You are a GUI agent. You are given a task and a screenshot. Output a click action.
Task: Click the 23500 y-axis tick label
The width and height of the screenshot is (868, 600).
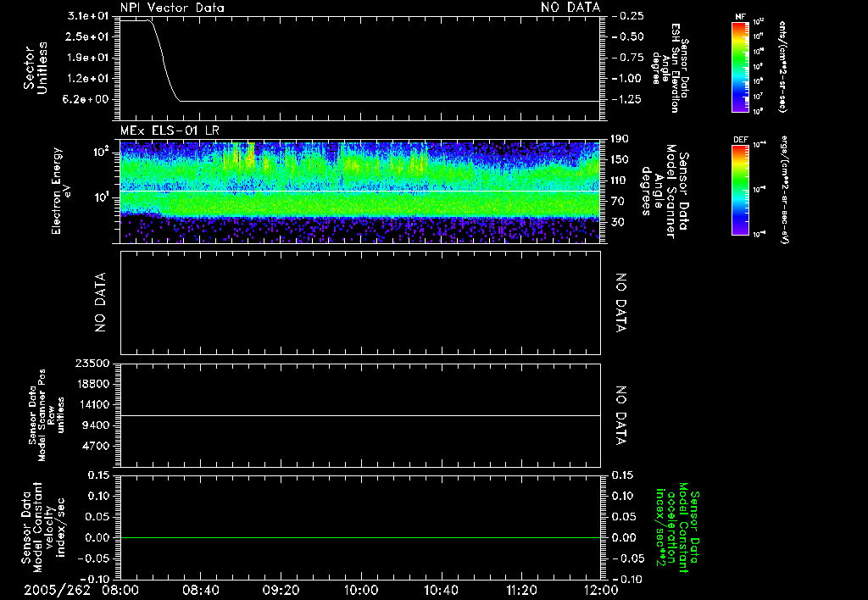click(94, 364)
